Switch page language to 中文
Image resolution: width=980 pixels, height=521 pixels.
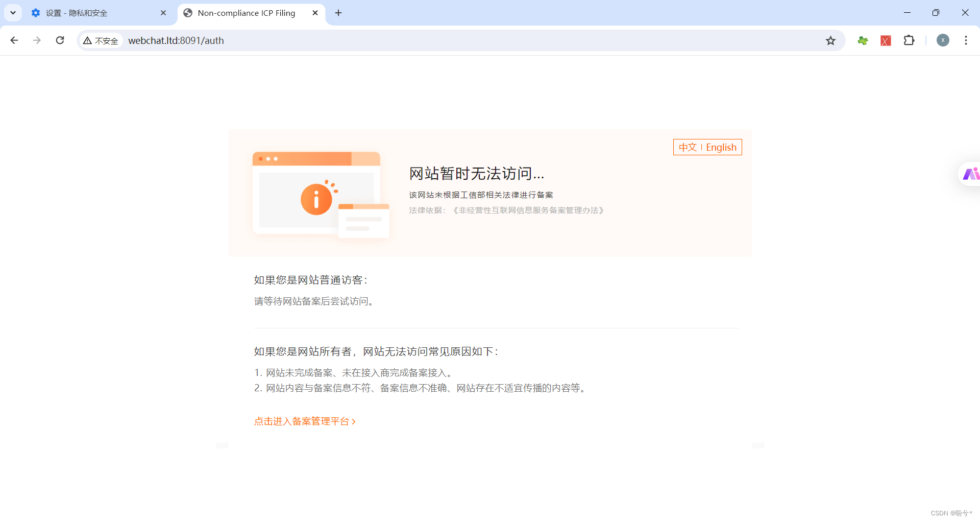click(688, 147)
